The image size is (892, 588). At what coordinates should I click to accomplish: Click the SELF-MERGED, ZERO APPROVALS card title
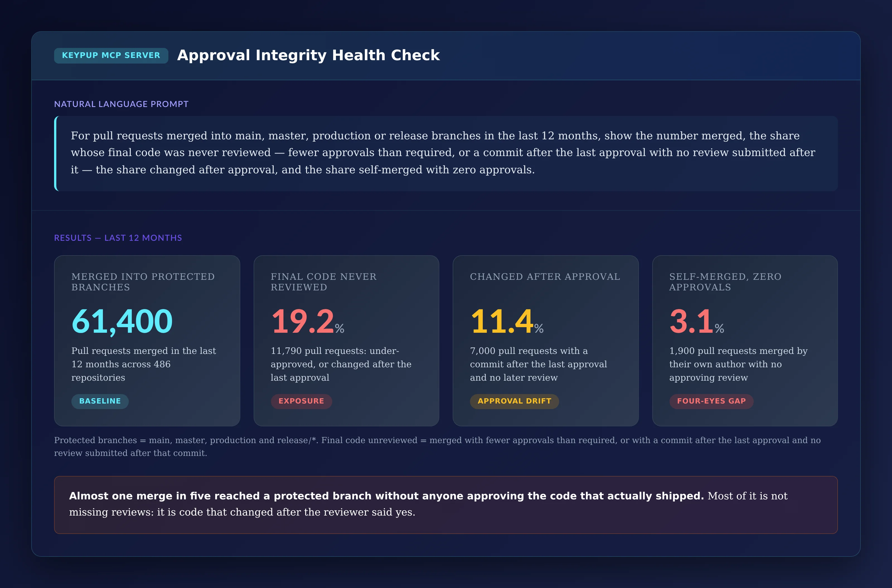point(725,282)
